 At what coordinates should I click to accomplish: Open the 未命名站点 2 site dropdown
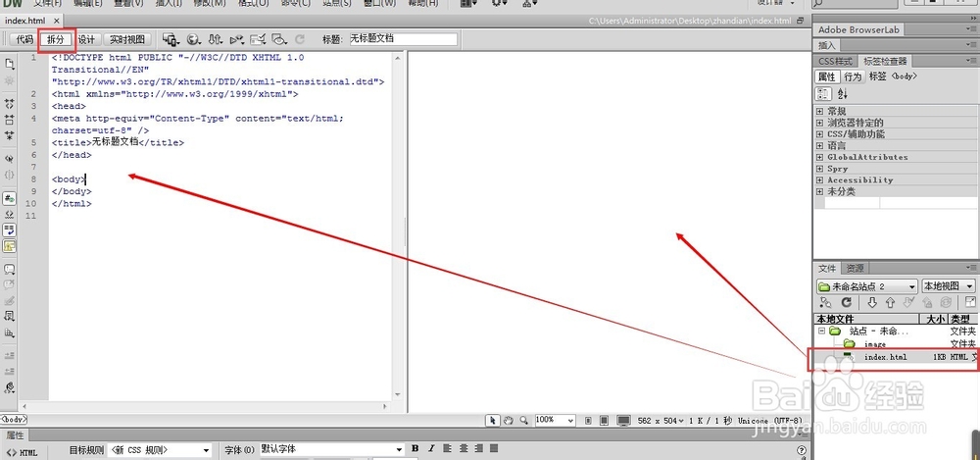point(867,286)
